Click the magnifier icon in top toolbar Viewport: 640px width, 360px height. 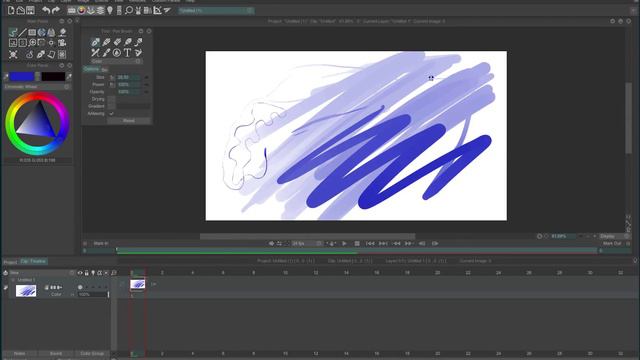(129, 10)
